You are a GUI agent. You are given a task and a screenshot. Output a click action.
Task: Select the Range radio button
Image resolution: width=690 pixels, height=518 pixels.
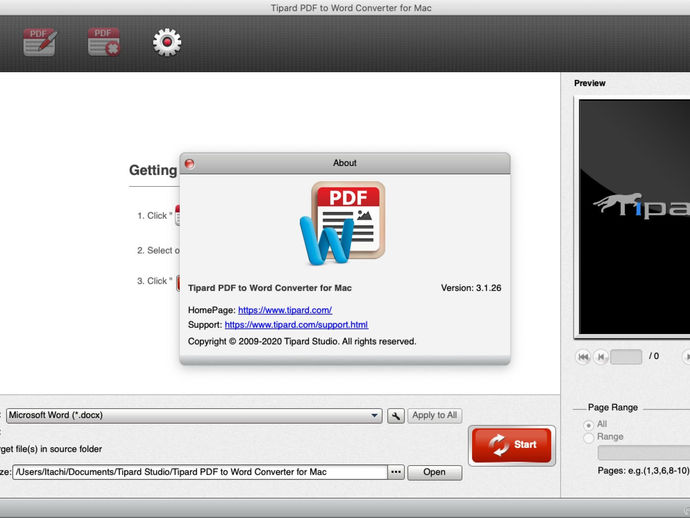coord(589,438)
